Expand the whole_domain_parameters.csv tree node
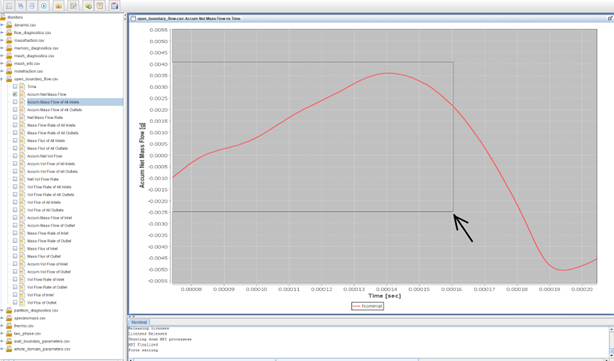This screenshot has width=614, height=361. pos(2,349)
